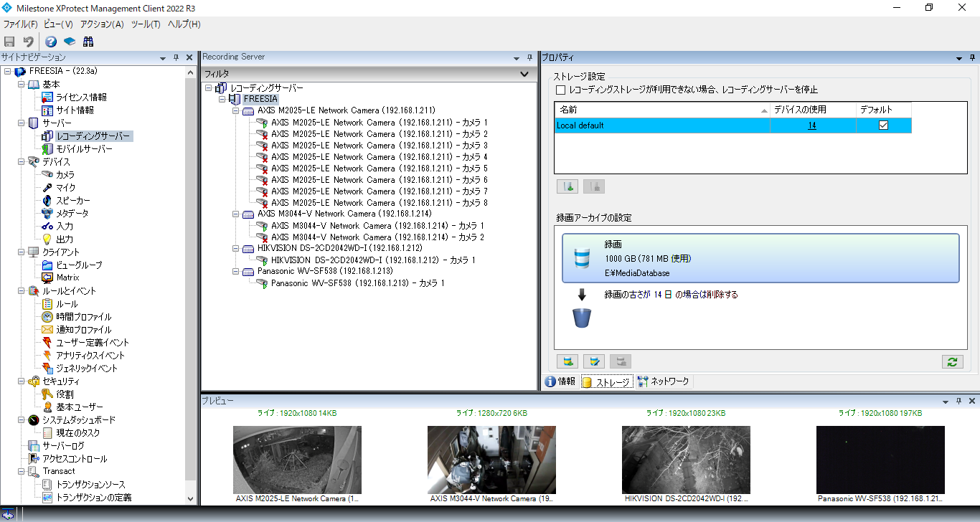Refresh storage with green arrows button
Screen dimensions: 980x522
(952, 361)
